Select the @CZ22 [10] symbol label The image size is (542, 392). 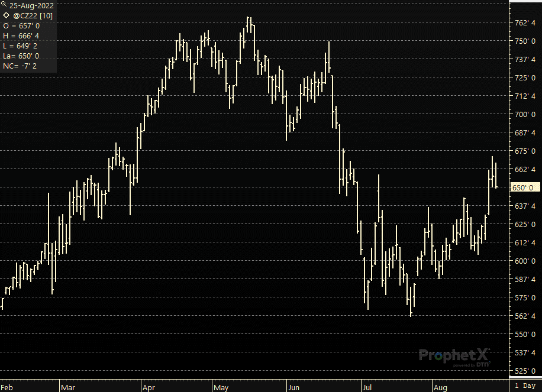pyautogui.click(x=33, y=15)
